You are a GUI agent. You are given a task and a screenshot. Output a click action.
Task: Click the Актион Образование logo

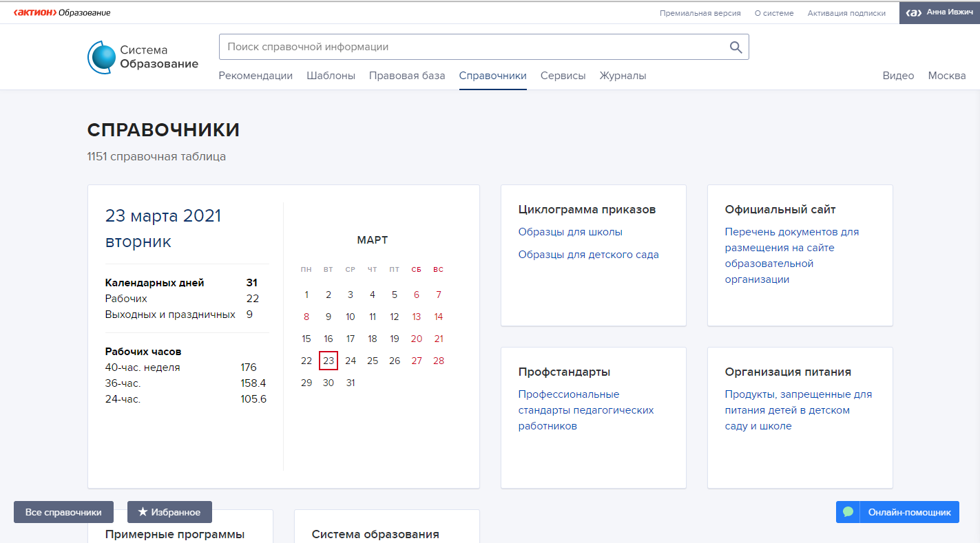(x=61, y=13)
